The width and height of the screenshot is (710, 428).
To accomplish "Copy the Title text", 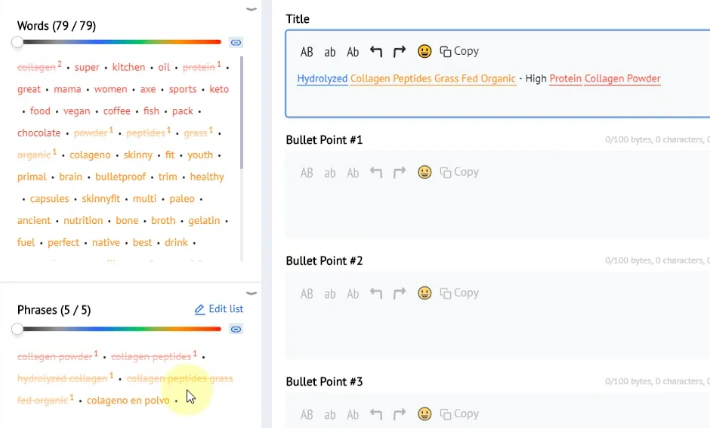I will pos(459,51).
